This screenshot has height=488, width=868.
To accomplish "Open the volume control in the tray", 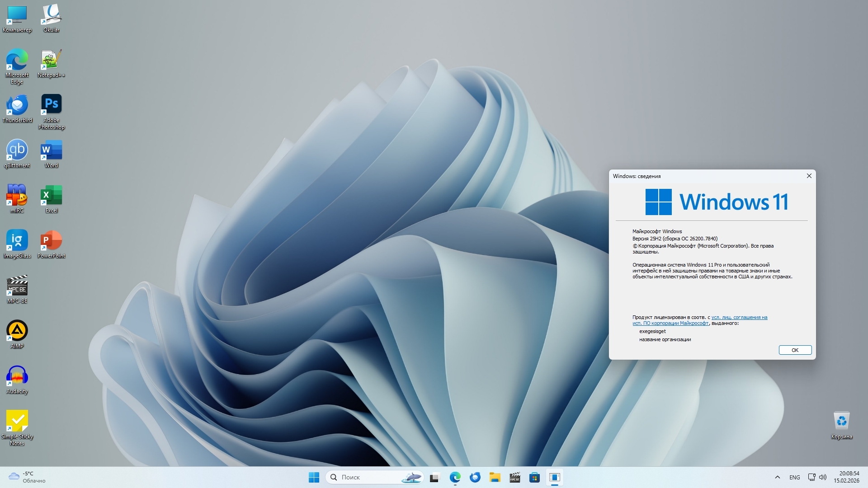I will tap(823, 477).
